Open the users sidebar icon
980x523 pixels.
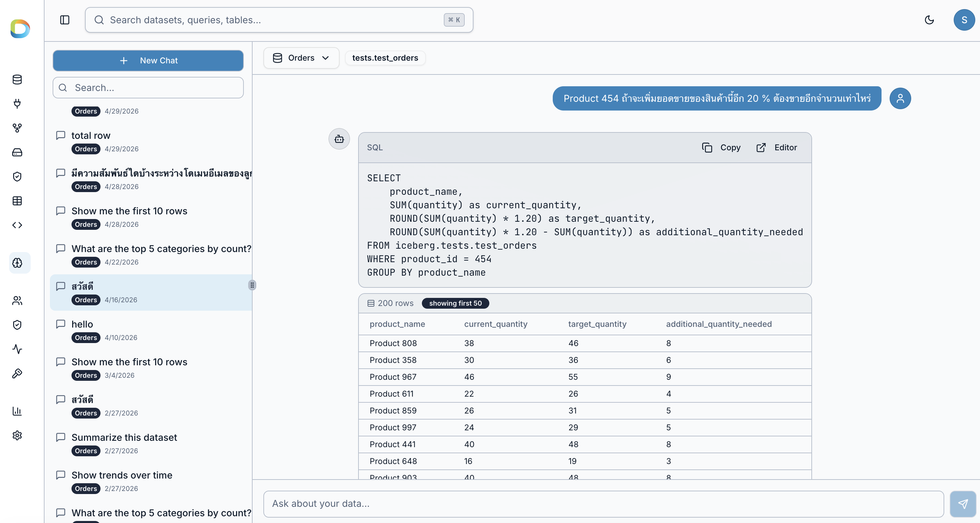click(17, 300)
